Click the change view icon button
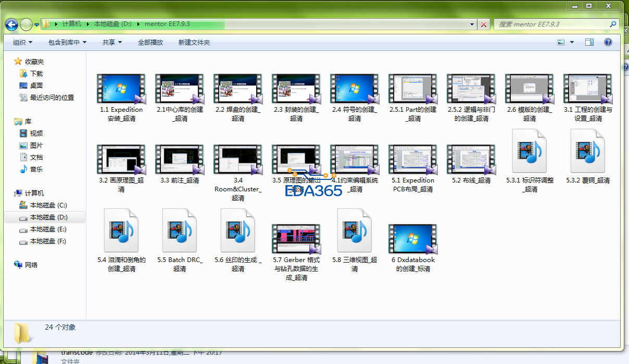Viewport: 629px width, 364px height. [561, 42]
